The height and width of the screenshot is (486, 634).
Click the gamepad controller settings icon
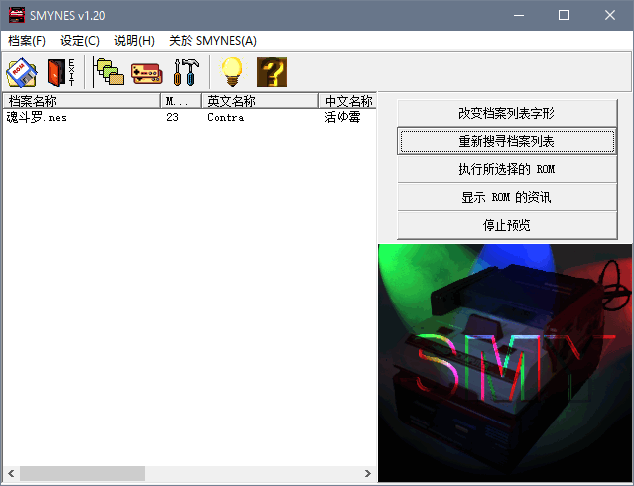[x=146, y=71]
